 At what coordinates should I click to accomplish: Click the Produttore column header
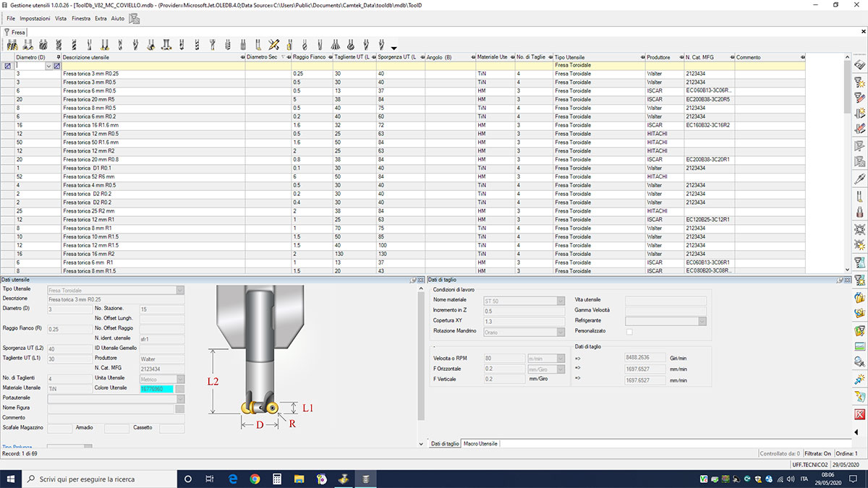coord(659,57)
